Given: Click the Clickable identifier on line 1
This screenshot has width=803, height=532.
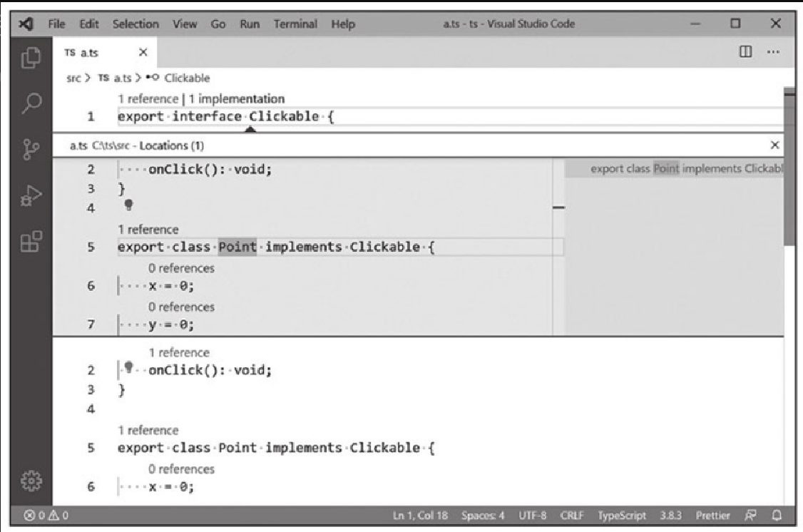Looking at the screenshot, I should pos(285,117).
